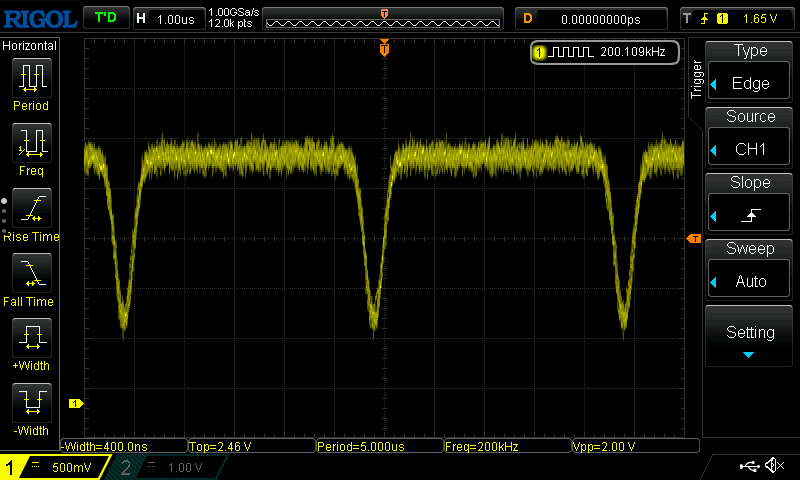Screen dimensions: 800x480
Task: Click the 1.00us timebase value
Action: point(176,19)
